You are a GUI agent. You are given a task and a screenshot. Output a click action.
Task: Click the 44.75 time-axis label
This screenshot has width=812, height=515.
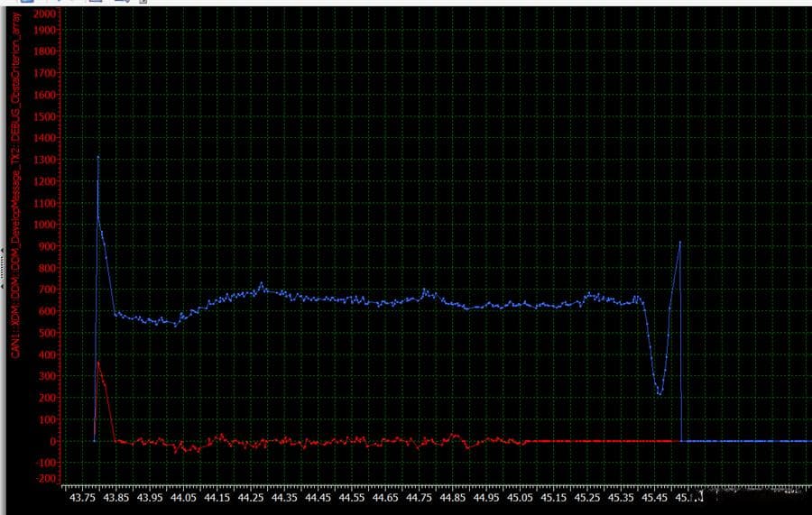point(419,498)
